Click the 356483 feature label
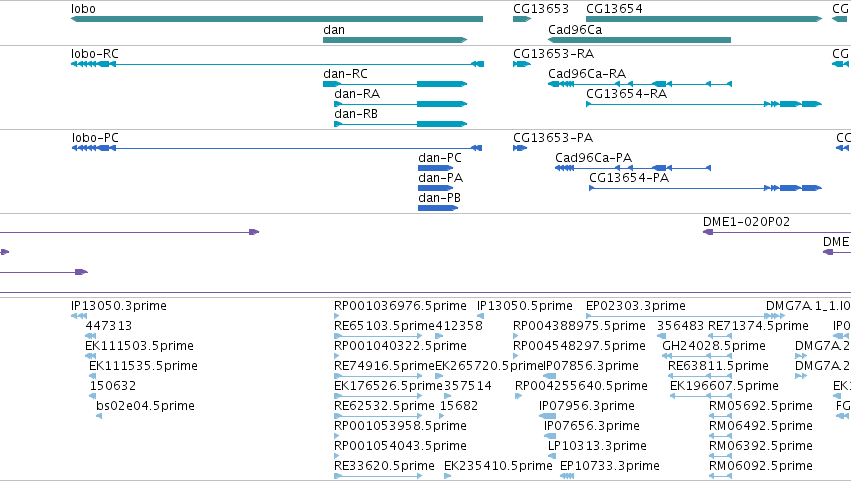 tap(681, 326)
